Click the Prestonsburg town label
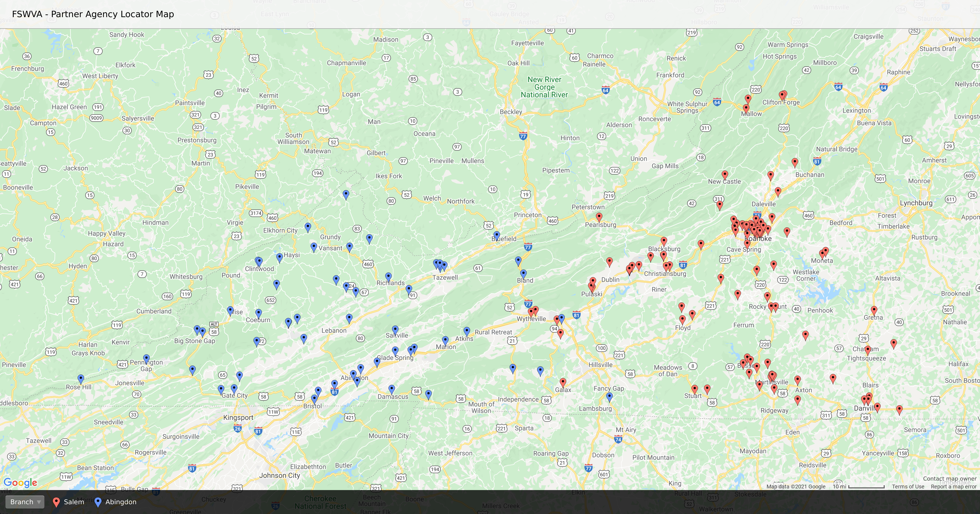The width and height of the screenshot is (980, 514). point(197,140)
